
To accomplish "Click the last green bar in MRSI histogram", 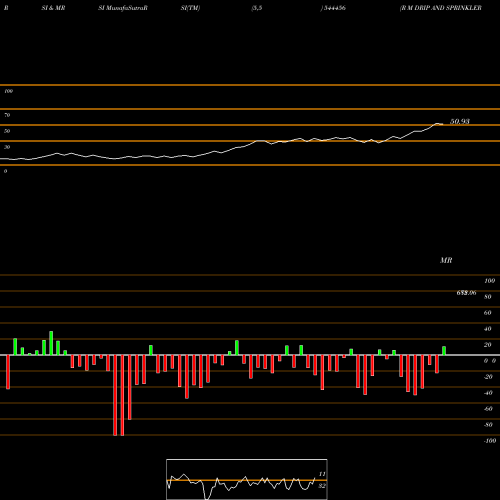I will pos(444,351).
